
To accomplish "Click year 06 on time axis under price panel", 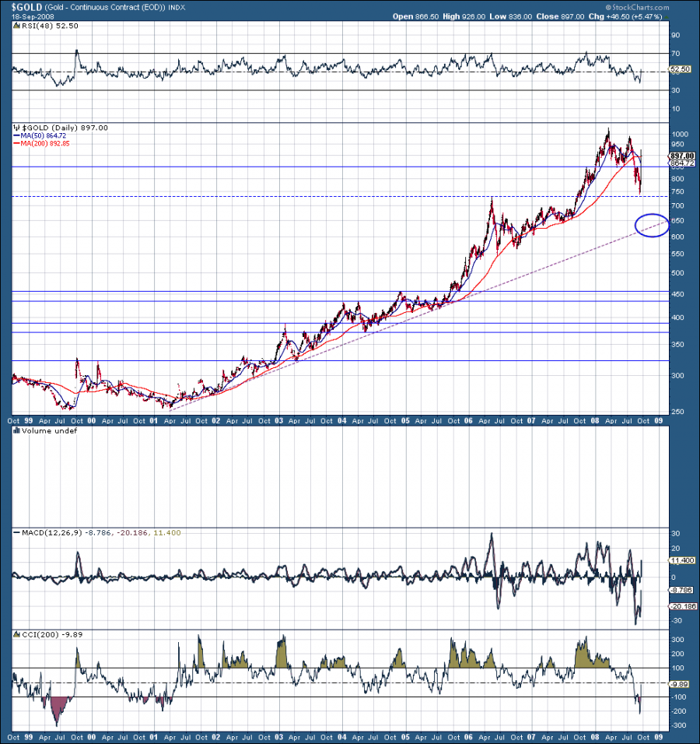I will (468, 420).
